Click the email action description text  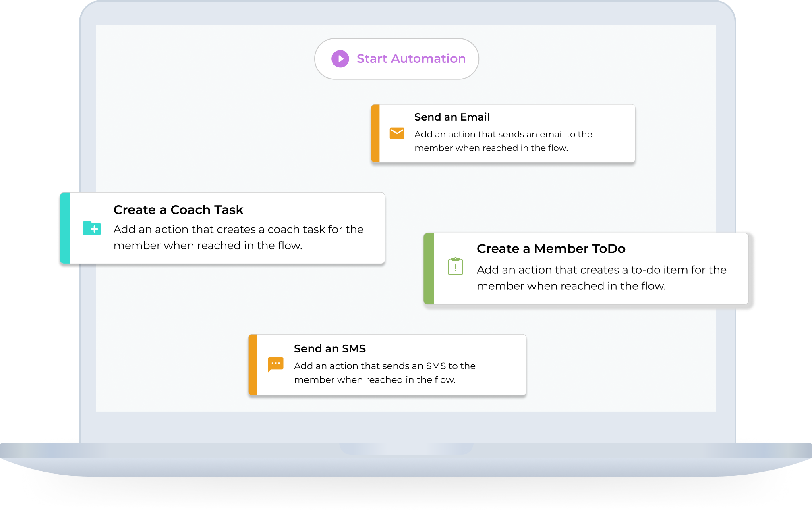(503, 141)
